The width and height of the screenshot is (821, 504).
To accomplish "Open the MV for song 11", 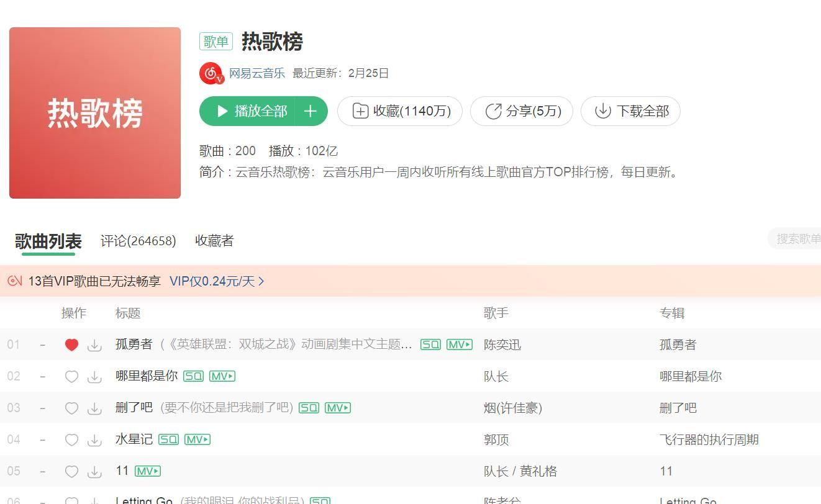I will (147, 471).
